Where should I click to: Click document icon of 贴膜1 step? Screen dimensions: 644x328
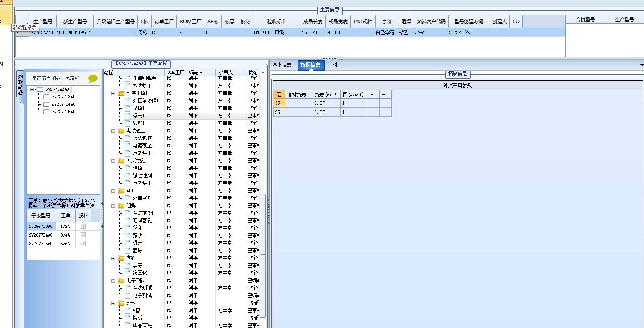tap(128, 108)
